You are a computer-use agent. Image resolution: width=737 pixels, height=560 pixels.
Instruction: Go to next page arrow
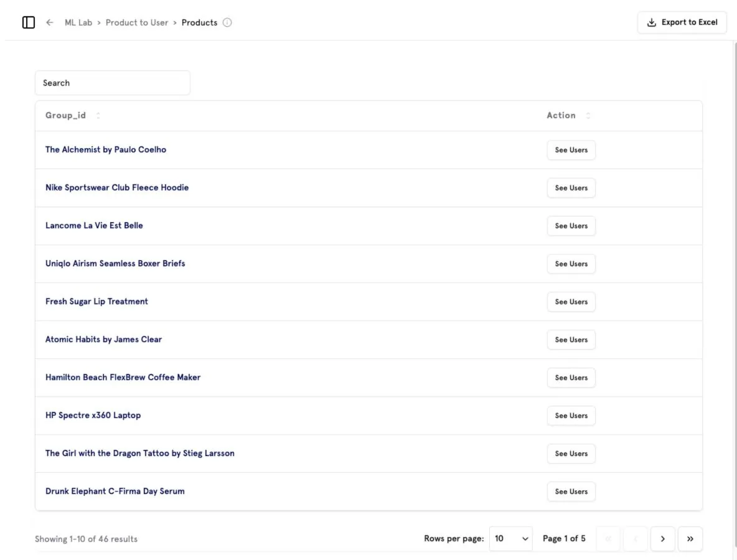coord(663,539)
